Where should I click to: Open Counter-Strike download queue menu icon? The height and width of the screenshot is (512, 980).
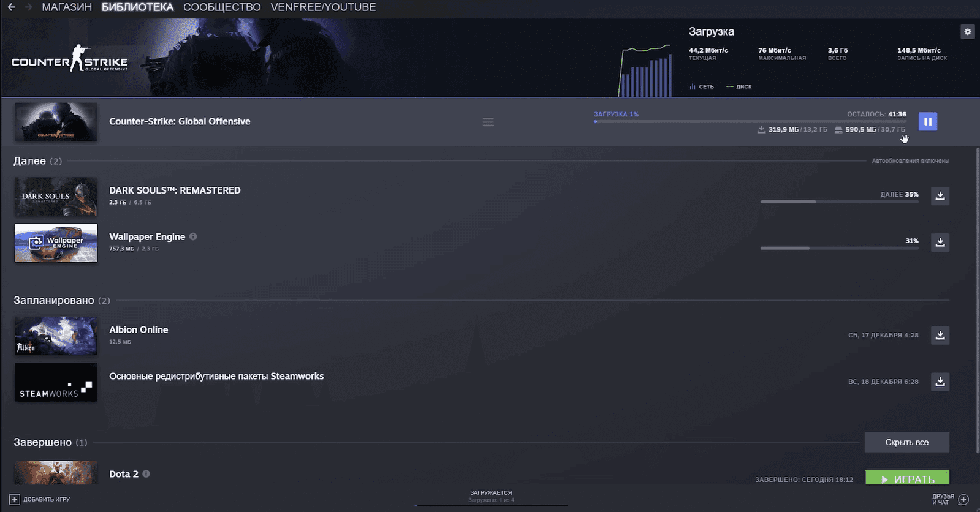488,122
